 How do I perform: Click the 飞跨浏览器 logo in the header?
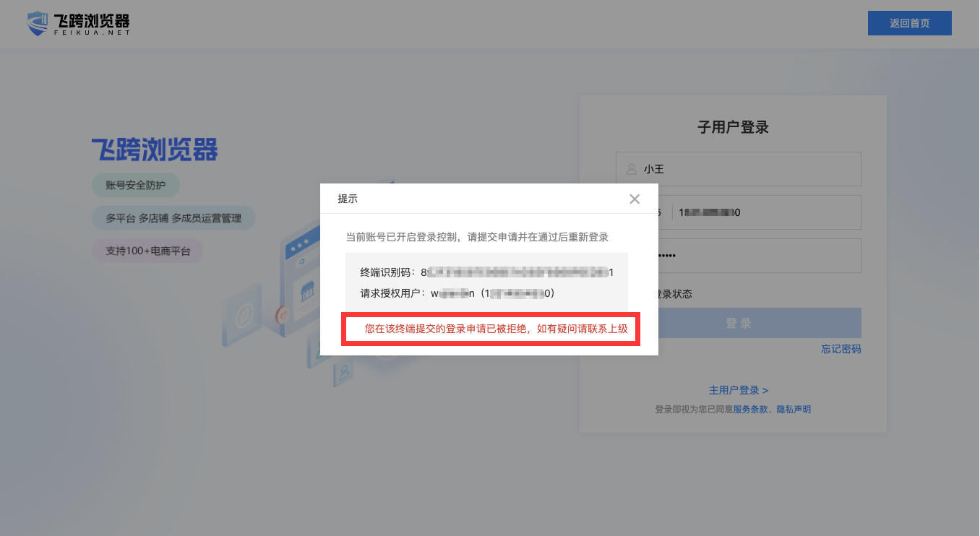click(x=78, y=24)
